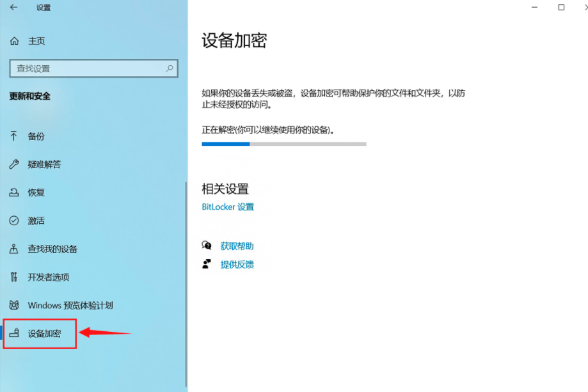Click the 获取帮助 chat bubble icon
Screen dimensions: 588x392
coord(206,246)
